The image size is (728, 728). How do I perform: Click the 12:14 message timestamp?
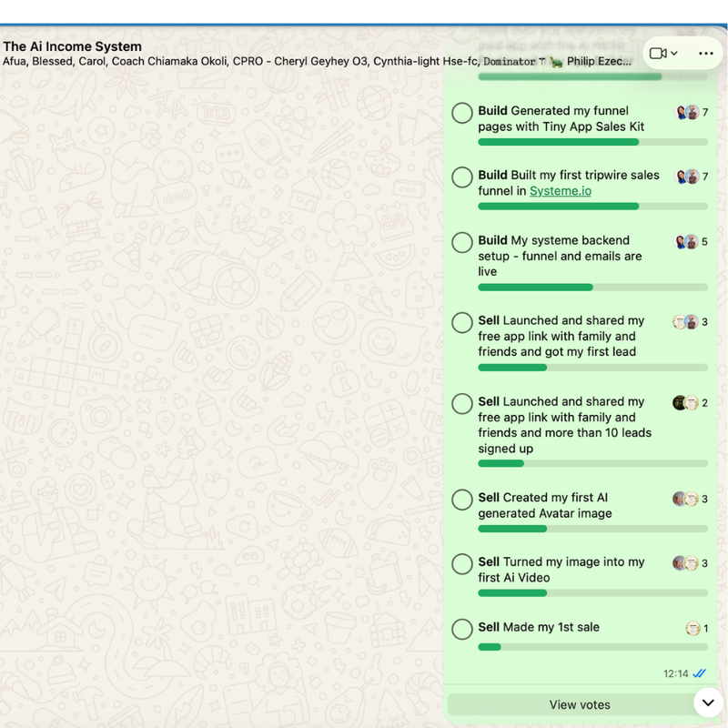pos(675,673)
